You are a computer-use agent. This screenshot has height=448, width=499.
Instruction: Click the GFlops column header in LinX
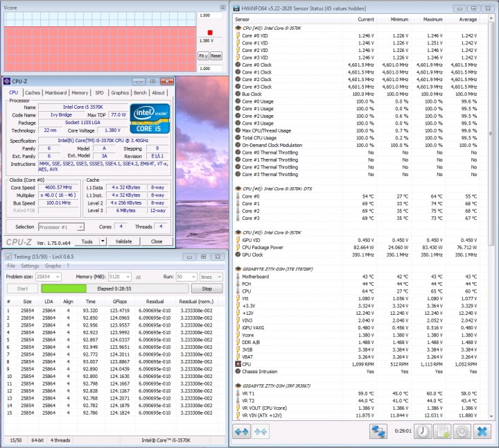coord(120,301)
